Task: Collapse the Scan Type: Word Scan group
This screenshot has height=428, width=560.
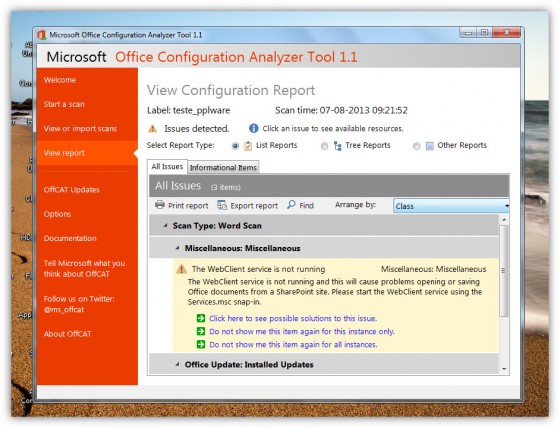Action: click(165, 225)
